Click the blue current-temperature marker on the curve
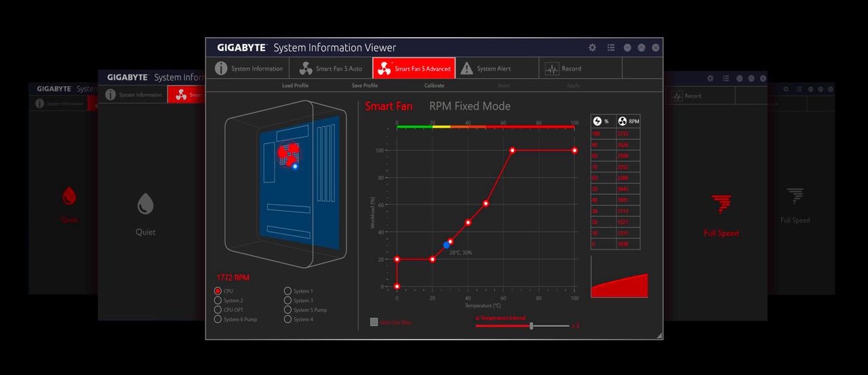The width and height of the screenshot is (868, 375). coord(446,245)
